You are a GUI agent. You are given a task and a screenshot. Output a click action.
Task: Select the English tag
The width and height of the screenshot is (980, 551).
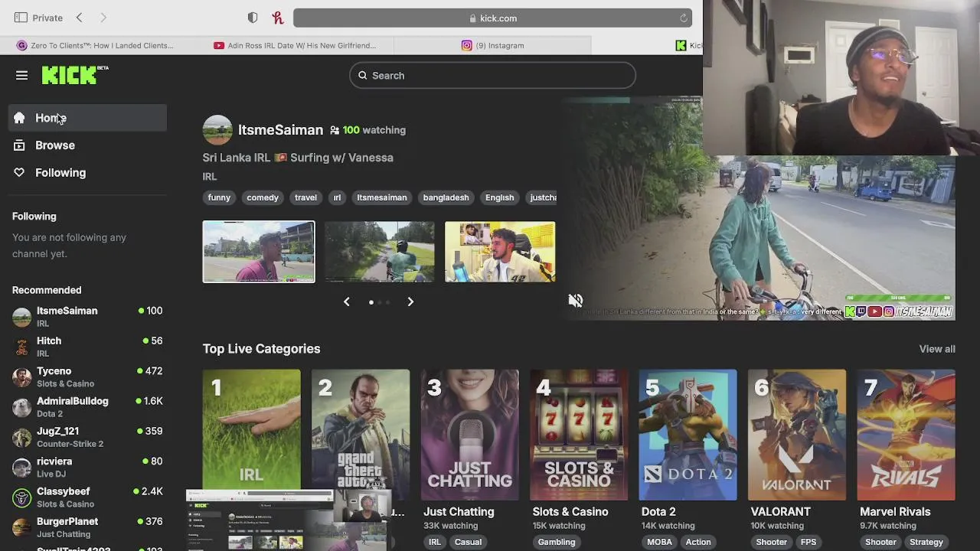[499, 197]
